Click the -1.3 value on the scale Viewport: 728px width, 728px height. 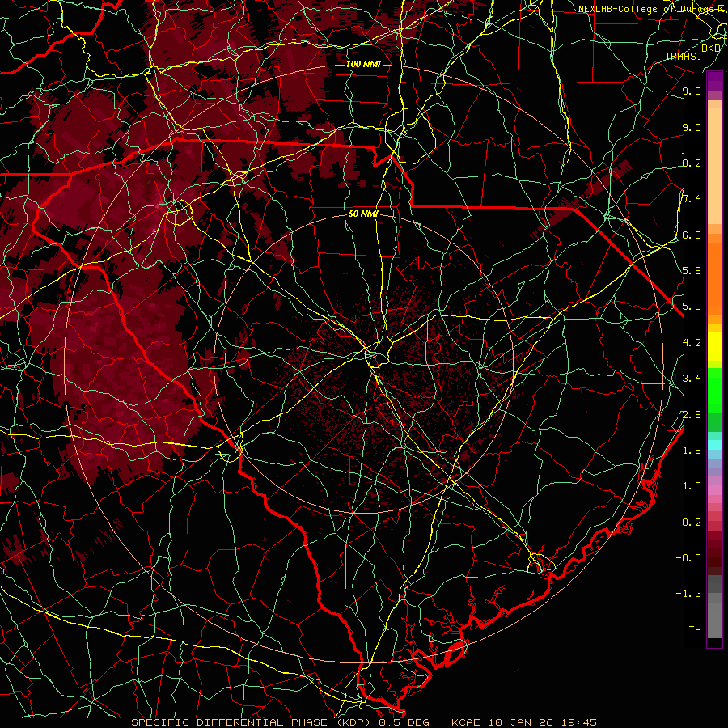pyautogui.click(x=688, y=594)
